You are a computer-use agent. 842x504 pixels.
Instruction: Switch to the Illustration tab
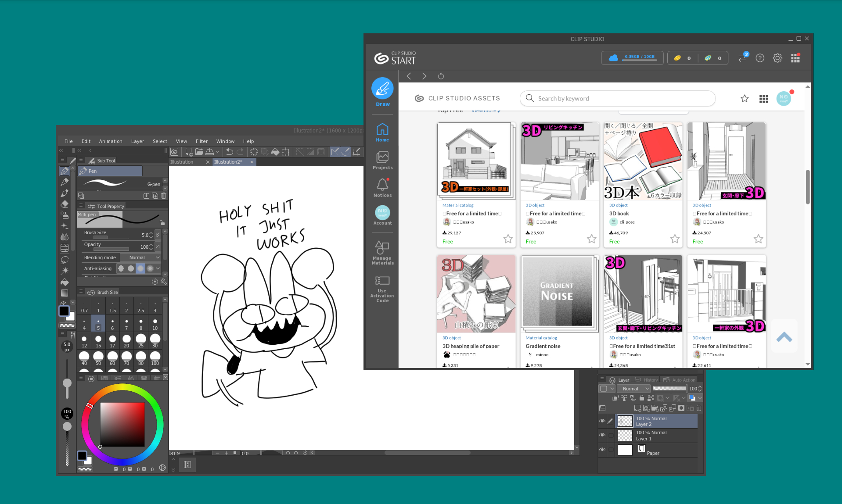tap(182, 162)
